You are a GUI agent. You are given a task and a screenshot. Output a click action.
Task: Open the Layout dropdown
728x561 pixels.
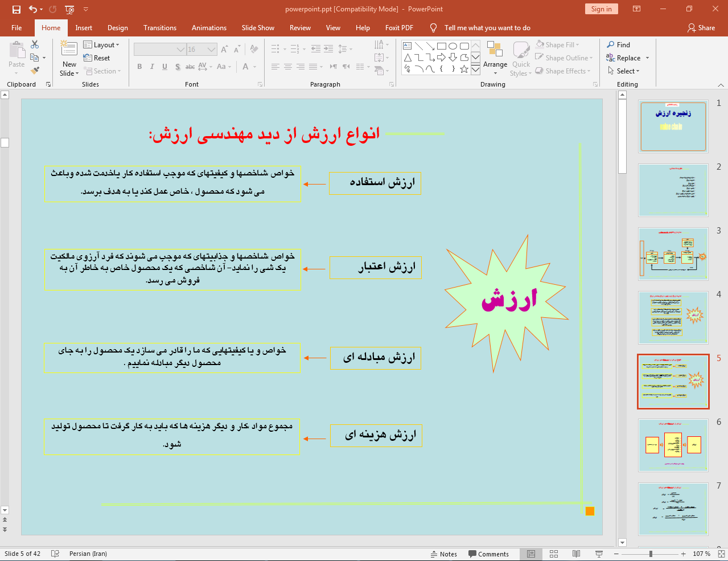click(x=101, y=44)
